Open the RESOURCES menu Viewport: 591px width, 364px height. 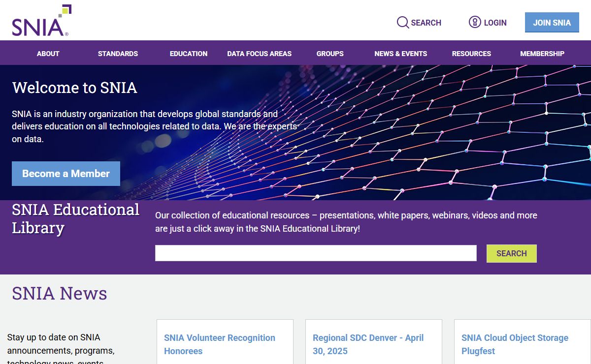point(471,54)
